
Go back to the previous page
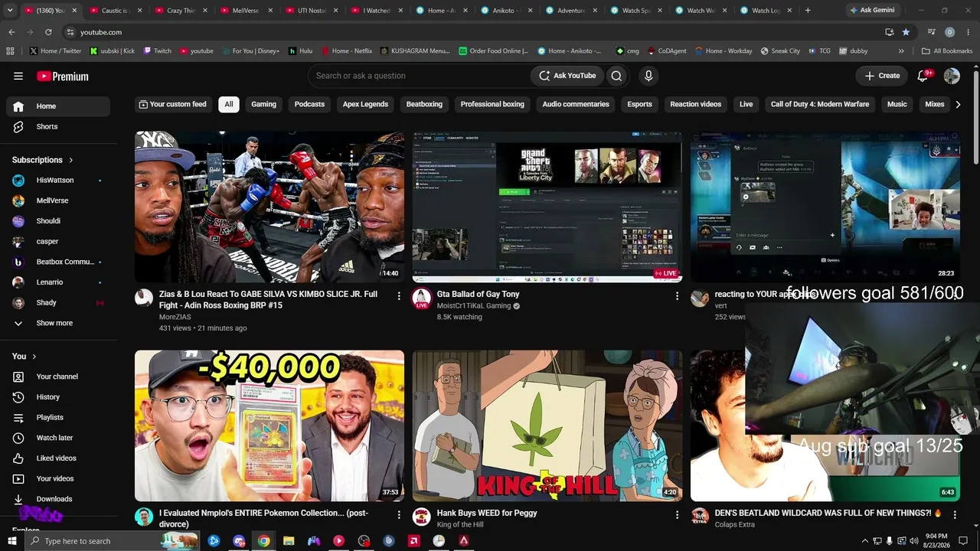click(11, 32)
